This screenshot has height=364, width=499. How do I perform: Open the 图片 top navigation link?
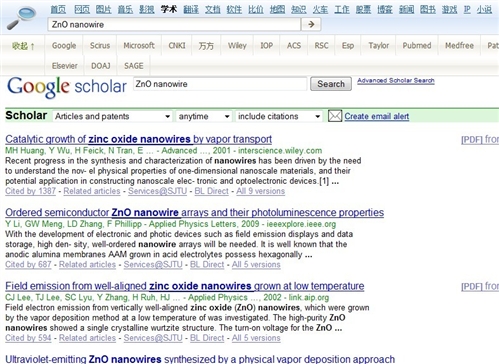point(104,10)
